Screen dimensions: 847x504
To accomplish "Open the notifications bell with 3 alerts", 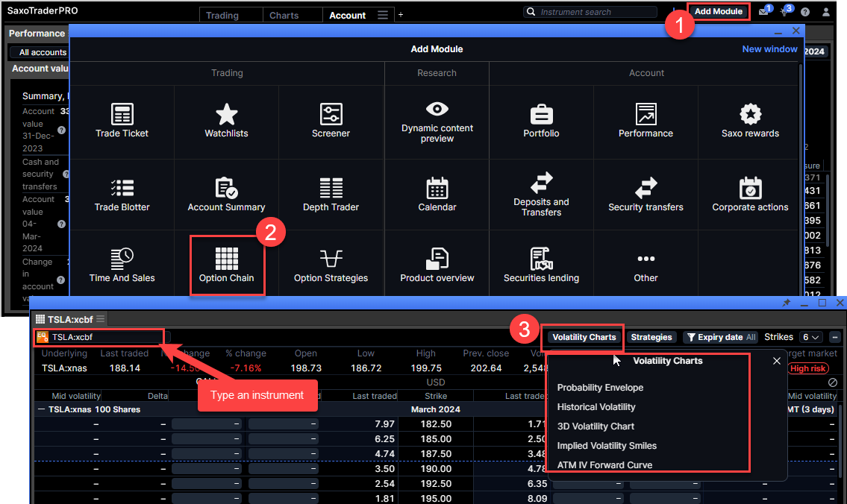I will 784,10.
